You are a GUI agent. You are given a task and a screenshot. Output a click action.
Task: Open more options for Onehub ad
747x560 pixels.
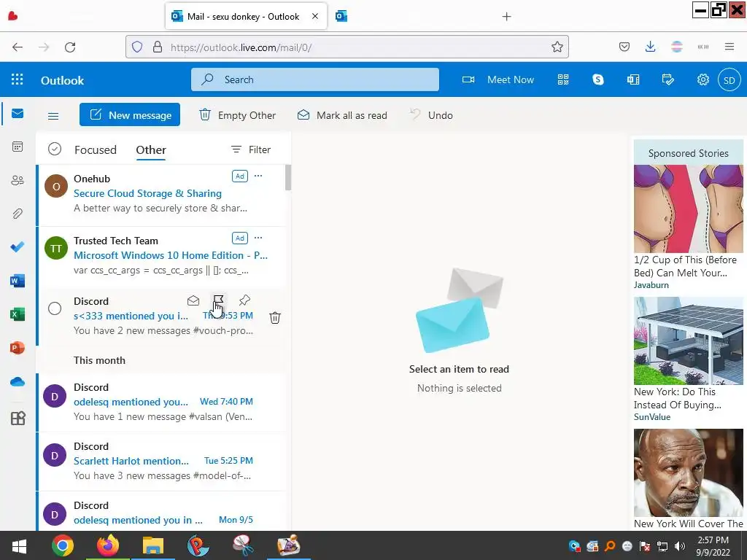point(258,176)
